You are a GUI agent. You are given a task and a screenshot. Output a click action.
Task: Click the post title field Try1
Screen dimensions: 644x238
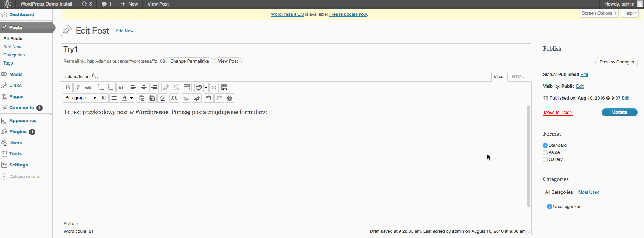pyautogui.click(x=296, y=49)
